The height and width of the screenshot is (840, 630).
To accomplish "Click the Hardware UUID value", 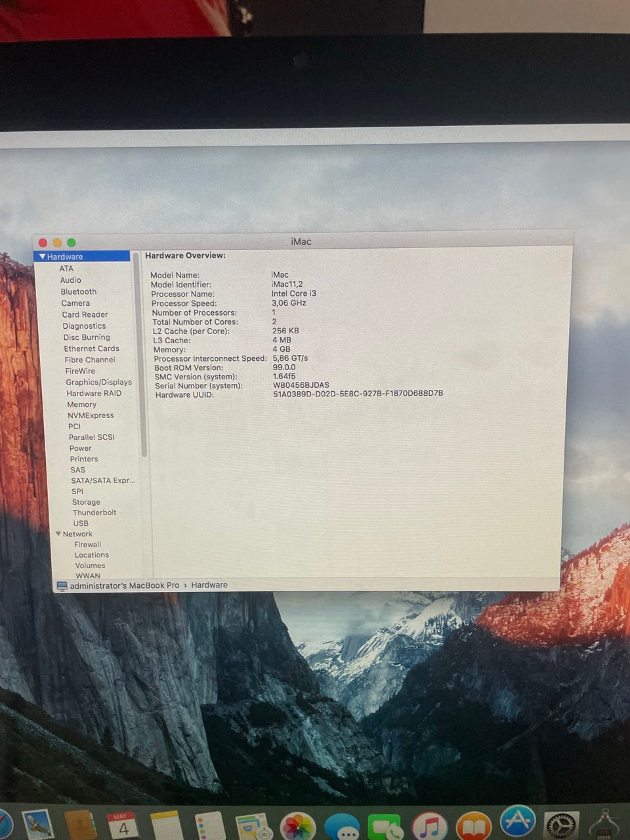I will click(x=358, y=394).
